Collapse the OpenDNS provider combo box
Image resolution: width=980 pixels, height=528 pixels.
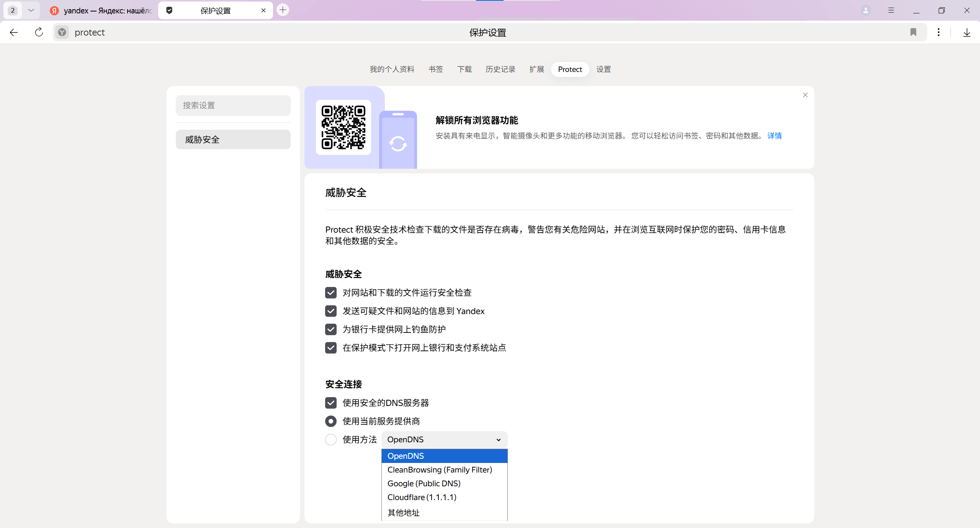pos(444,440)
